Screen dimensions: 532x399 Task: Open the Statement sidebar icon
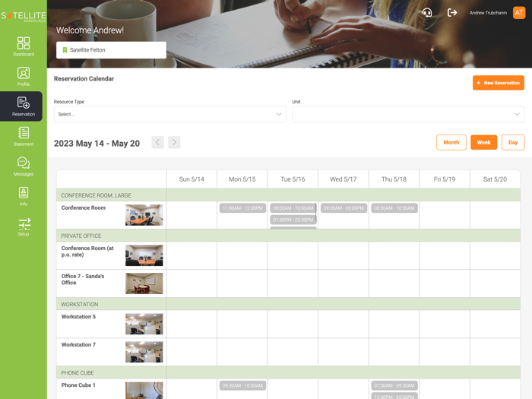click(24, 136)
